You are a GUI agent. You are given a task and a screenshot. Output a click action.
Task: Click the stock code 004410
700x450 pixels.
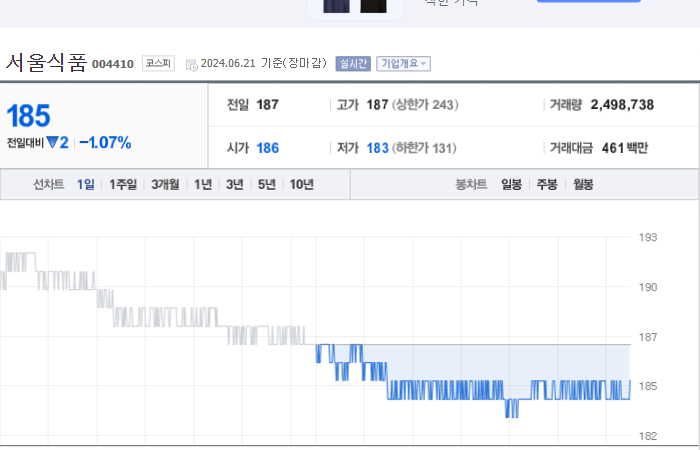[x=113, y=64]
